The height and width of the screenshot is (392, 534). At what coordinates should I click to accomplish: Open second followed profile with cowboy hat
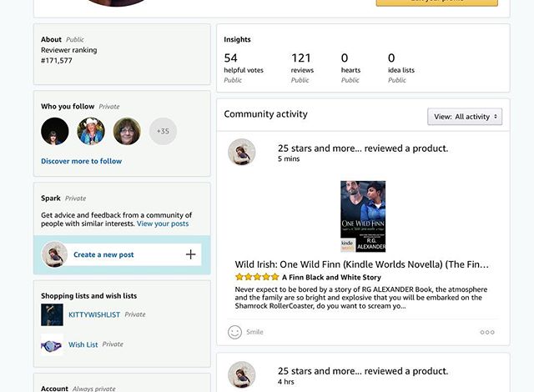[x=91, y=131]
